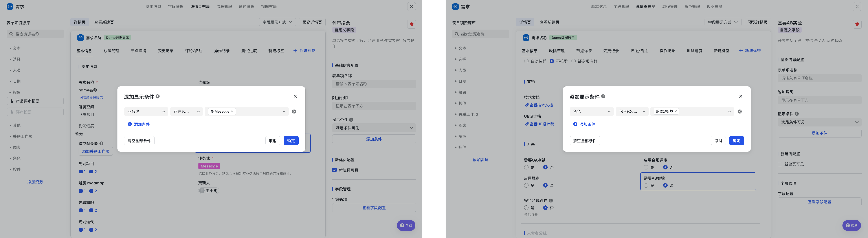Select 是 for 启用埋点

click(526, 185)
